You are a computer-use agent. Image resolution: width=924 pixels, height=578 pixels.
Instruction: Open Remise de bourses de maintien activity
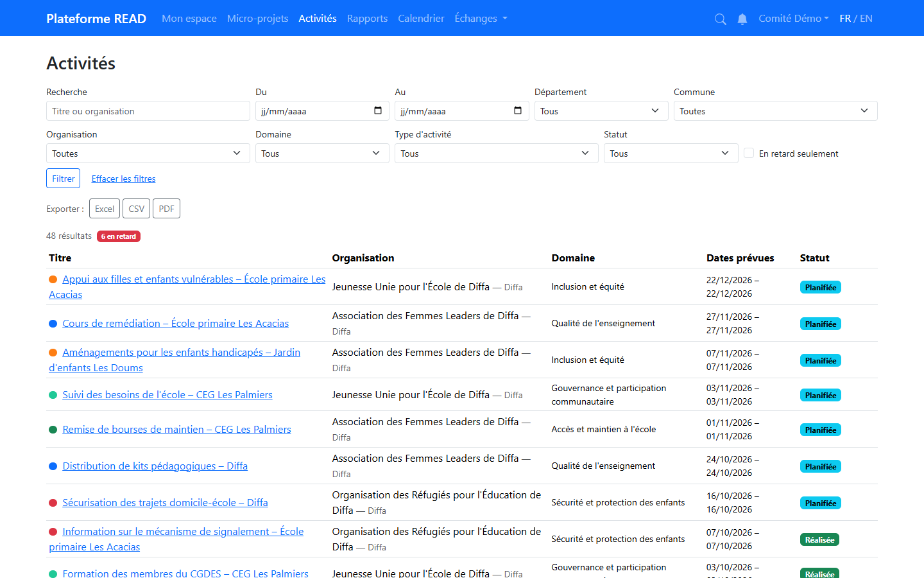tap(176, 430)
